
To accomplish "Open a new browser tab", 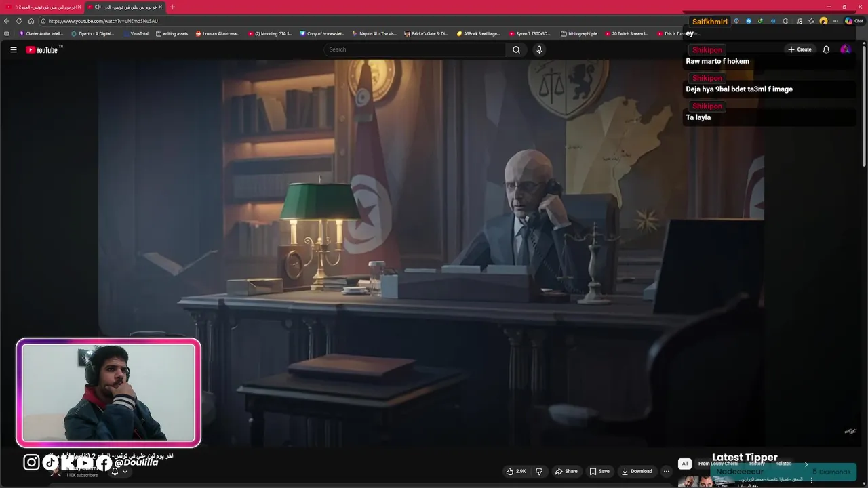I will point(172,7).
